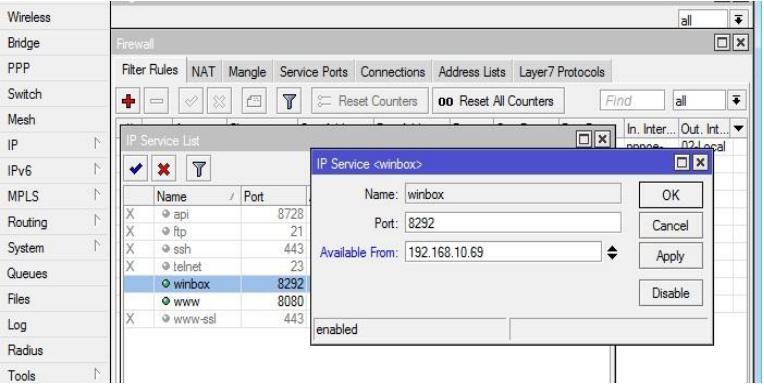Confirm with OK in IP Service dialog
764x385 pixels.
(x=671, y=195)
